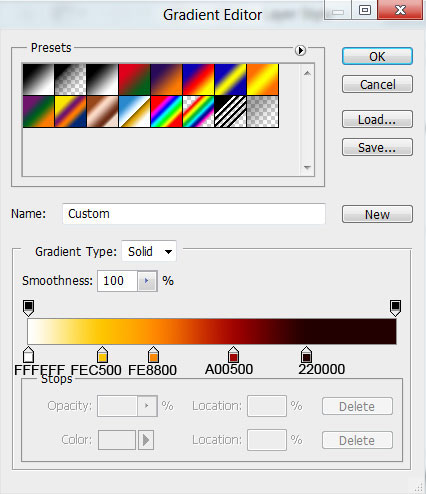The image size is (426, 494).
Task: Select the red A00500 color stop
Action: tap(233, 355)
